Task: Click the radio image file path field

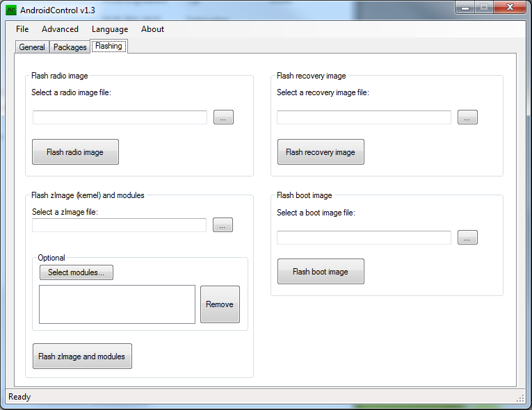Action: [120, 117]
